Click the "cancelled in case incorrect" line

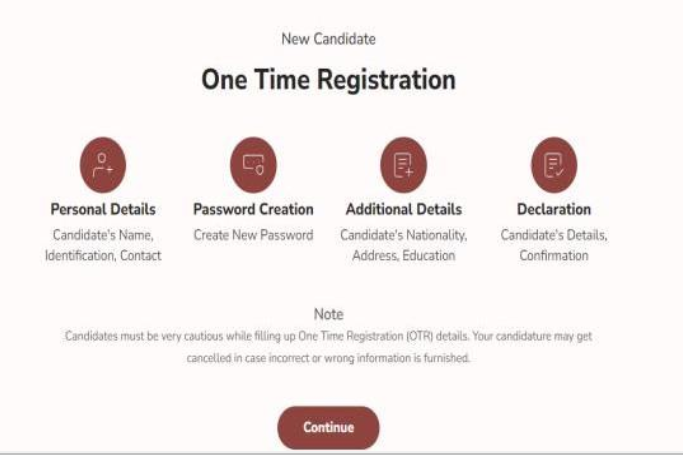click(x=328, y=358)
